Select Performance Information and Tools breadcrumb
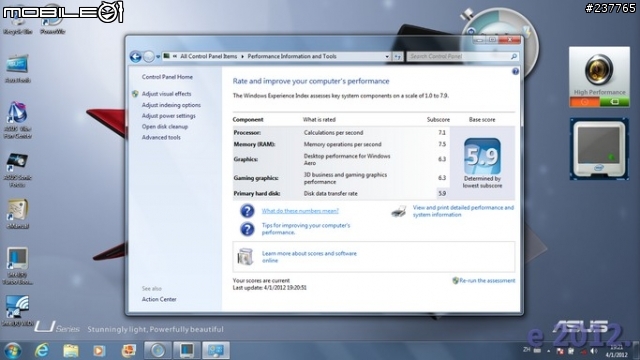This screenshot has width=640, height=360. (x=292, y=56)
